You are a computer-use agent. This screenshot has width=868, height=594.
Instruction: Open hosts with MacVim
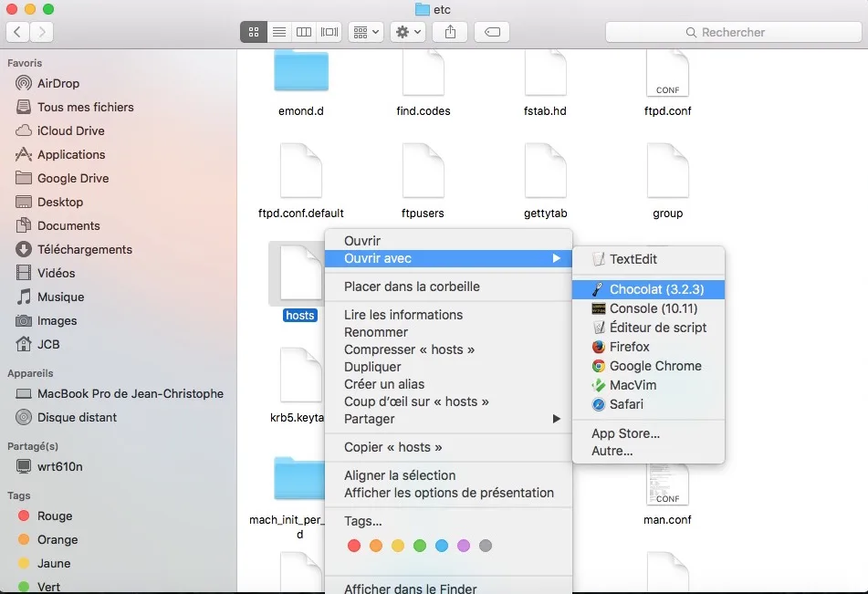coord(648,385)
